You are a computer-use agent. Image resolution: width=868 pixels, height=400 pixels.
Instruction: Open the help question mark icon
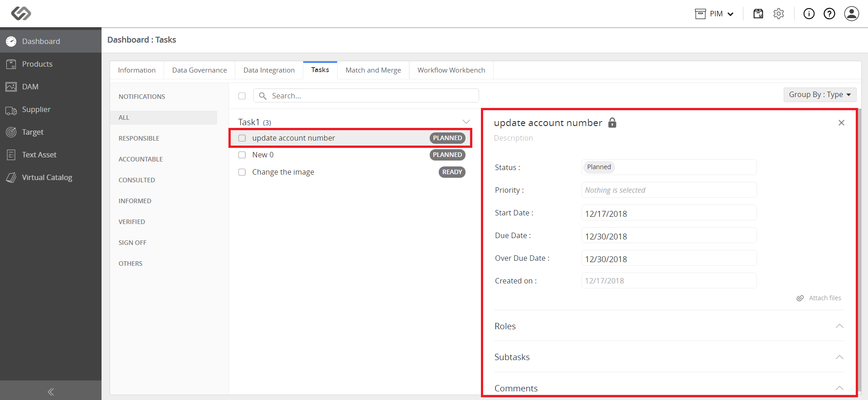coord(829,14)
